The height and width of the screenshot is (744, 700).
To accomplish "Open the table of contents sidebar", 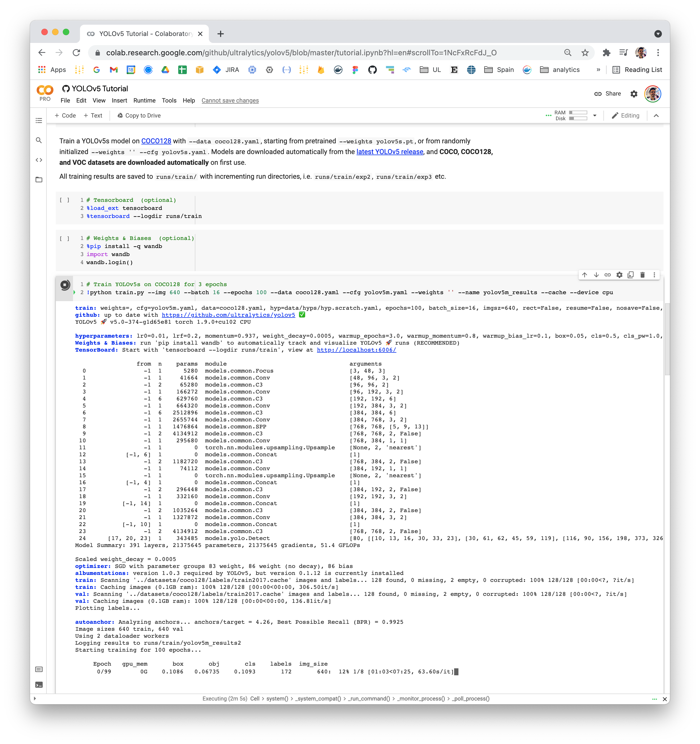I will [39, 121].
